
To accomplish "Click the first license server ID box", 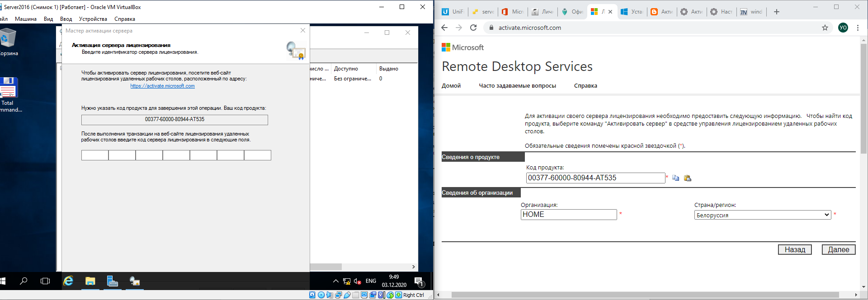I will [95, 155].
